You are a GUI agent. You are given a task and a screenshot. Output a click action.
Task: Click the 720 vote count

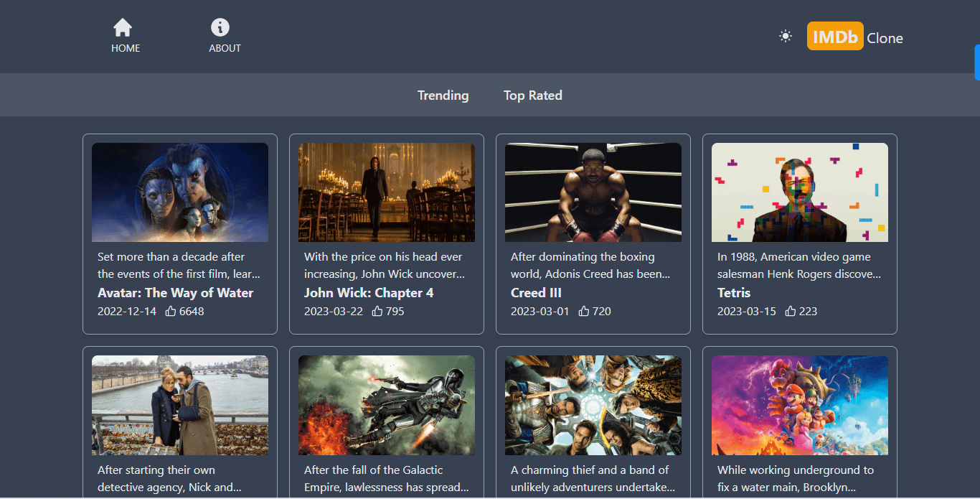(x=602, y=312)
